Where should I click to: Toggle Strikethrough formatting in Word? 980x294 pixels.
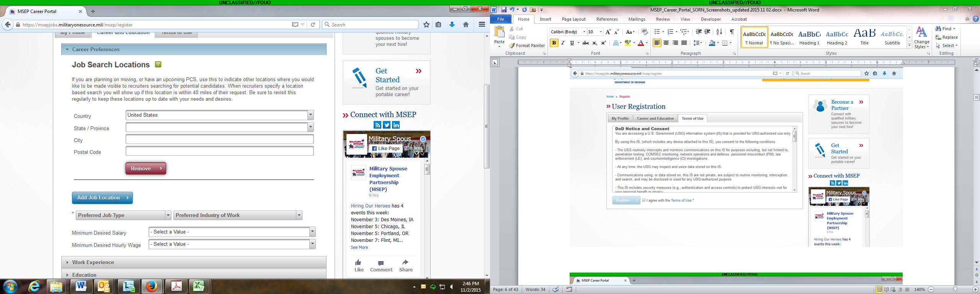585,43
